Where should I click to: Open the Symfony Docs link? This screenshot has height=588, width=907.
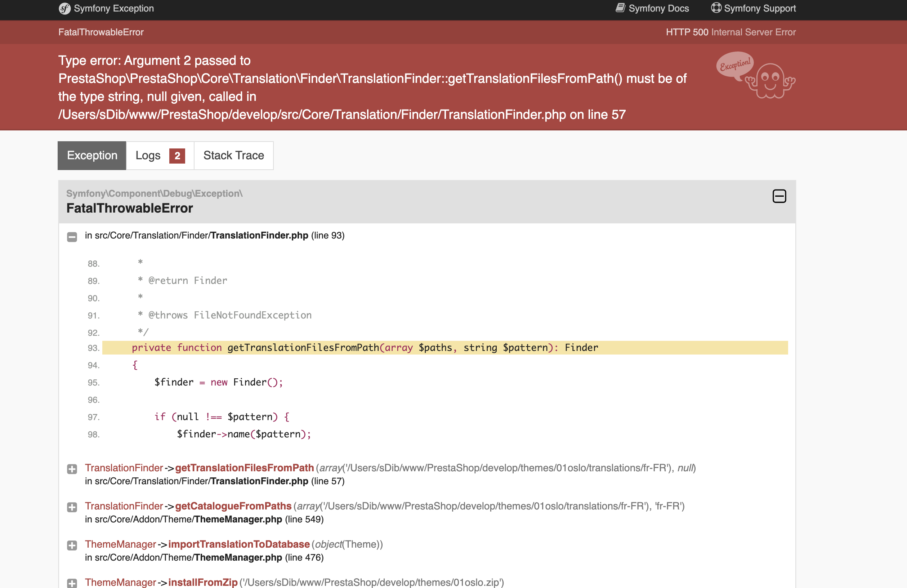(x=652, y=8)
